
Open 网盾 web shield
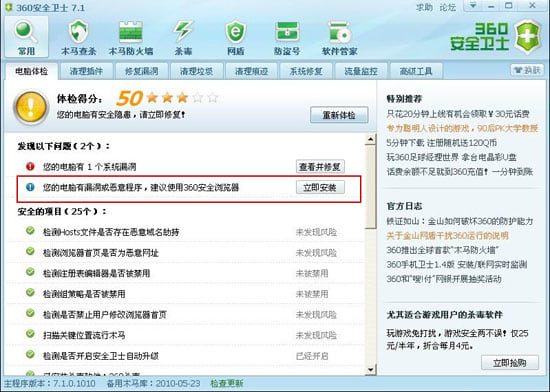coord(235,38)
